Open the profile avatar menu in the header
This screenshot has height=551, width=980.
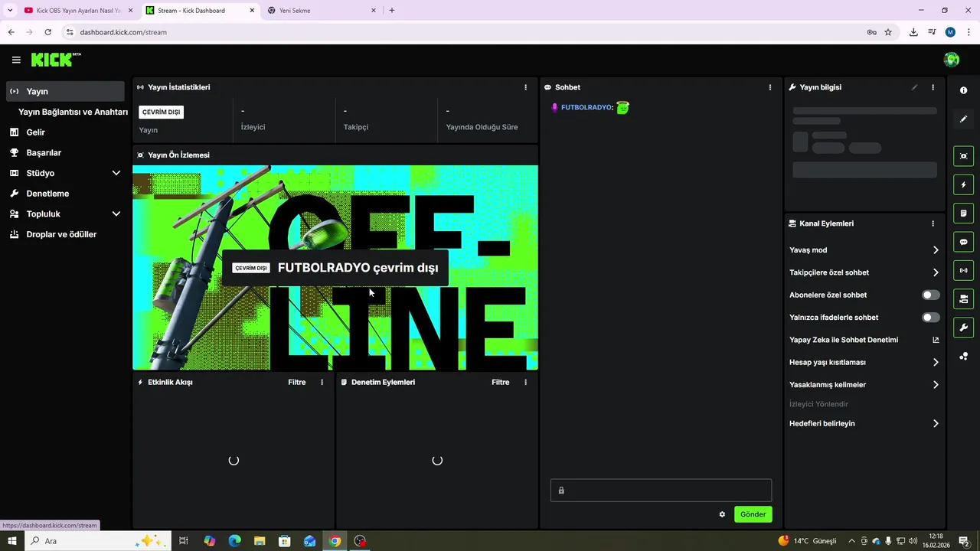[x=952, y=60]
